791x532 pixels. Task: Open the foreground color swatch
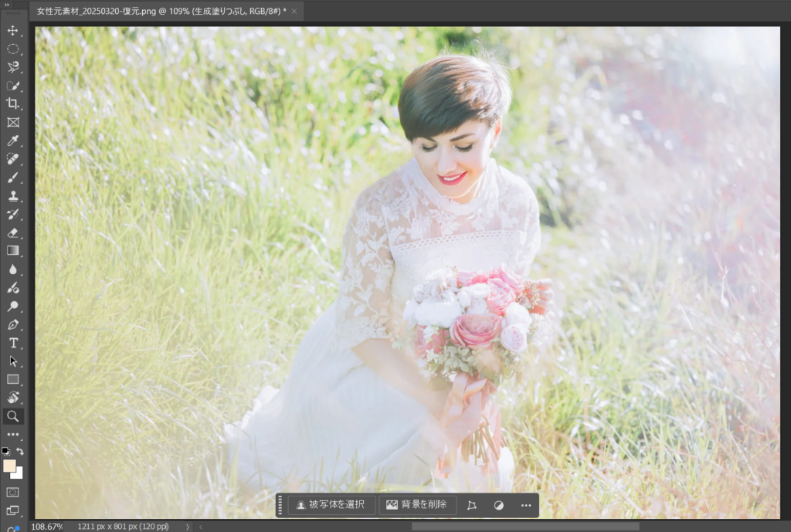click(9, 466)
